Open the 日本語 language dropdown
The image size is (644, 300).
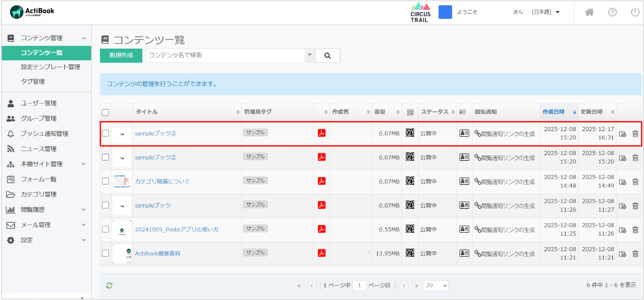pos(546,12)
